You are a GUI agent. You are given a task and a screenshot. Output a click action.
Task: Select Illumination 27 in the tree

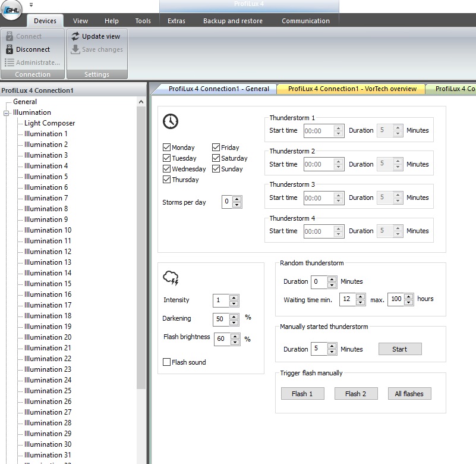pos(48,412)
